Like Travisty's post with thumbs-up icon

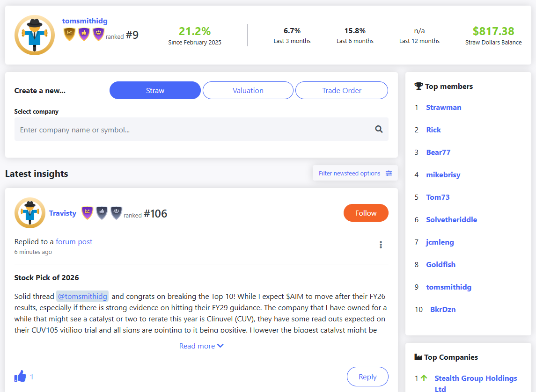tap(20, 376)
